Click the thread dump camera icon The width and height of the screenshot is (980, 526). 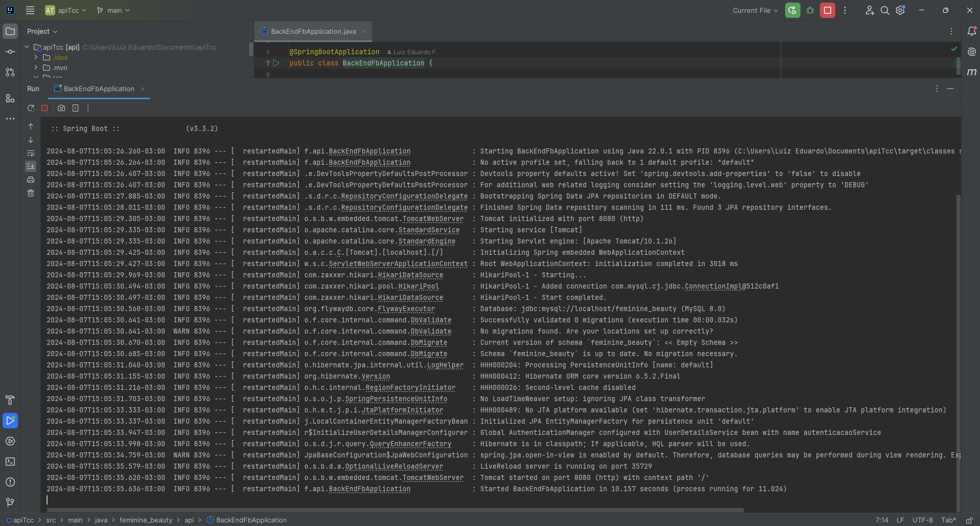click(x=61, y=108)
